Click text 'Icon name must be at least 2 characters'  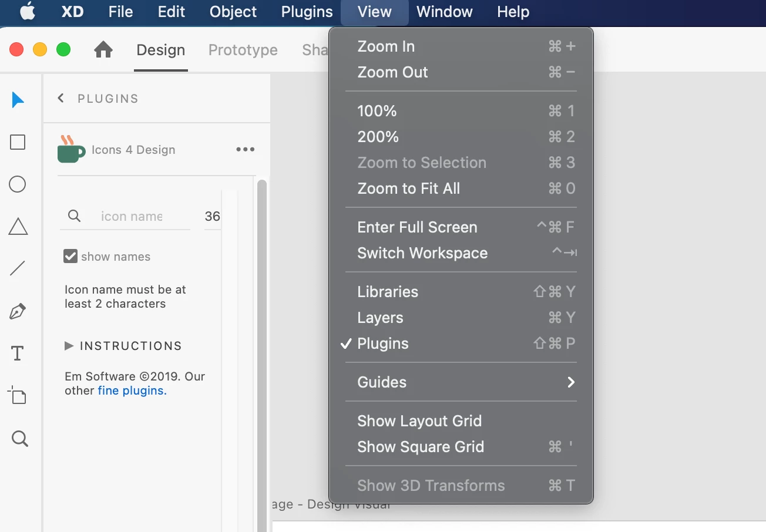(125, 297)
